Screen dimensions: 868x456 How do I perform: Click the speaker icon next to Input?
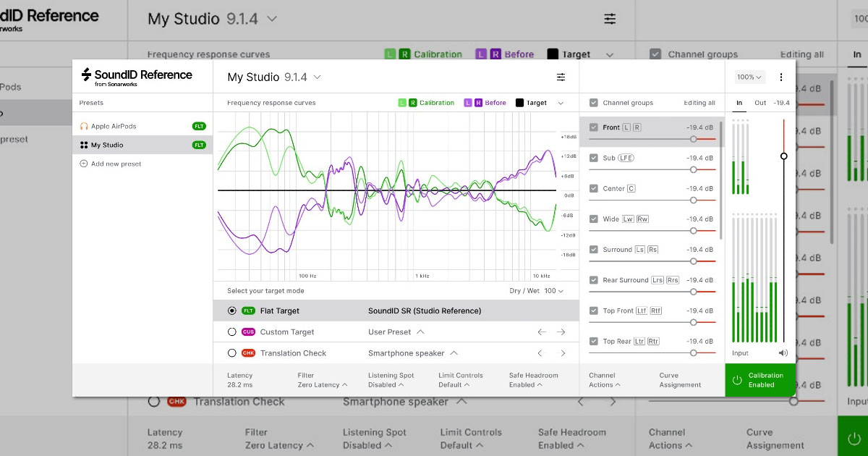(783, 353)
